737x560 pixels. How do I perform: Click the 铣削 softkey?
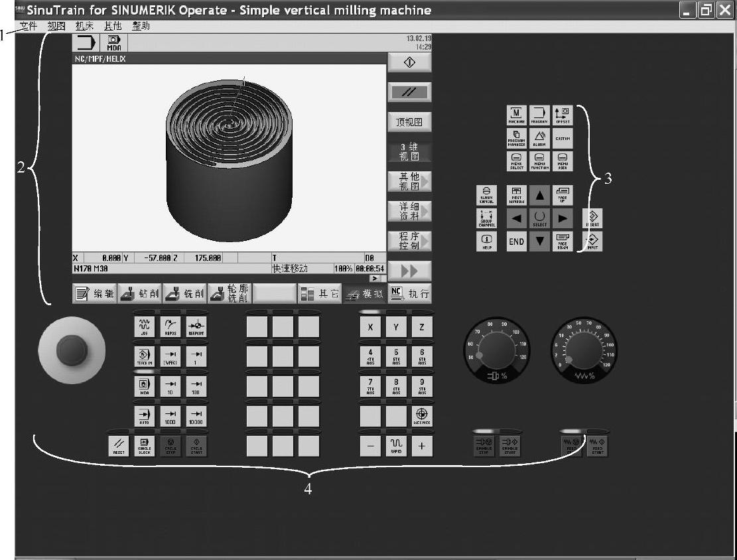tap(184, 293)
